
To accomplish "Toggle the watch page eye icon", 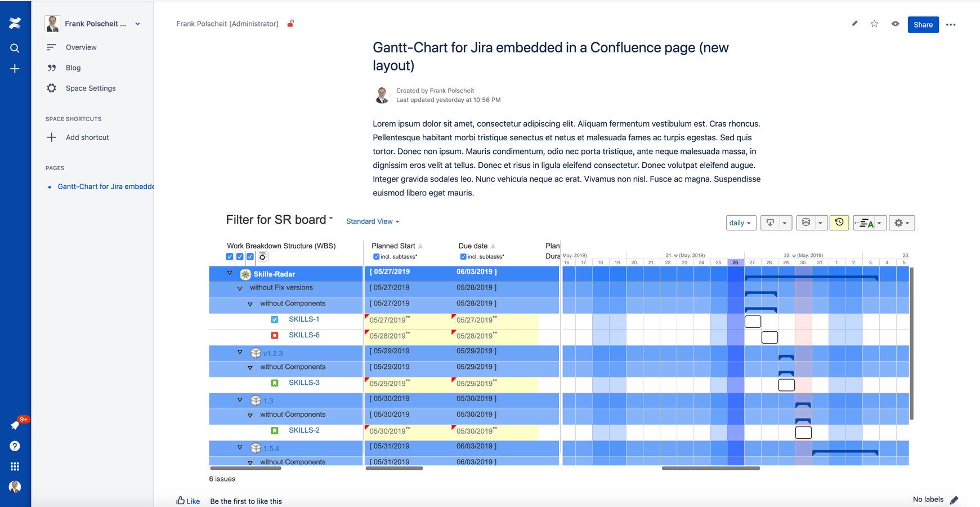I will pyautogui.click(x=895, y=24).
